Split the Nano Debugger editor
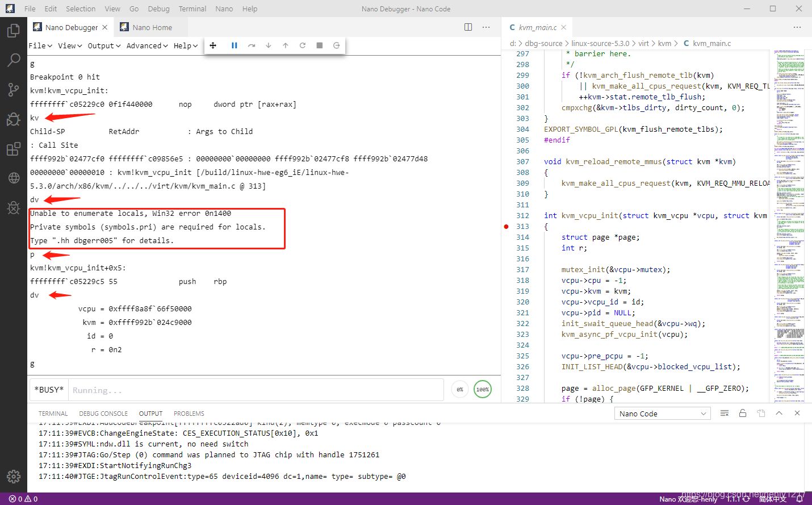Viewport: 812px width, 505px height. click(468, 27)
